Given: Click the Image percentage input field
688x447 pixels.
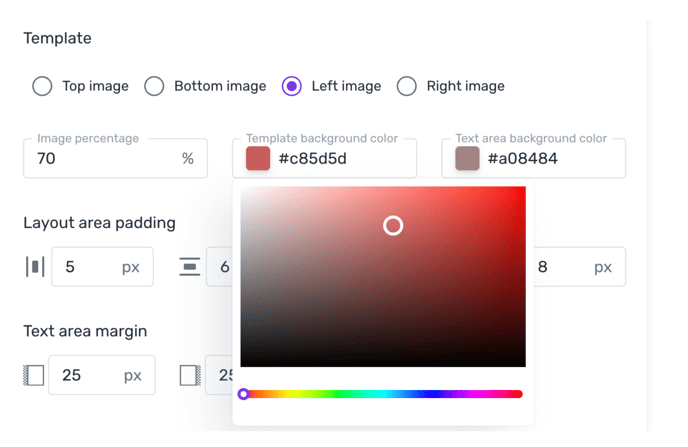Looking at the screenshot, I should tap(115, 158).
